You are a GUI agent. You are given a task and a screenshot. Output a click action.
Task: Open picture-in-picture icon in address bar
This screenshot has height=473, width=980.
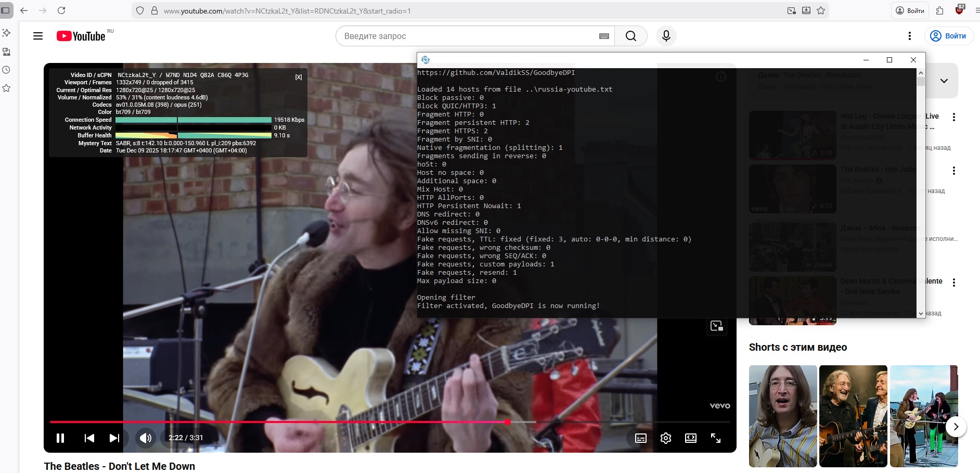coord(792,10)
